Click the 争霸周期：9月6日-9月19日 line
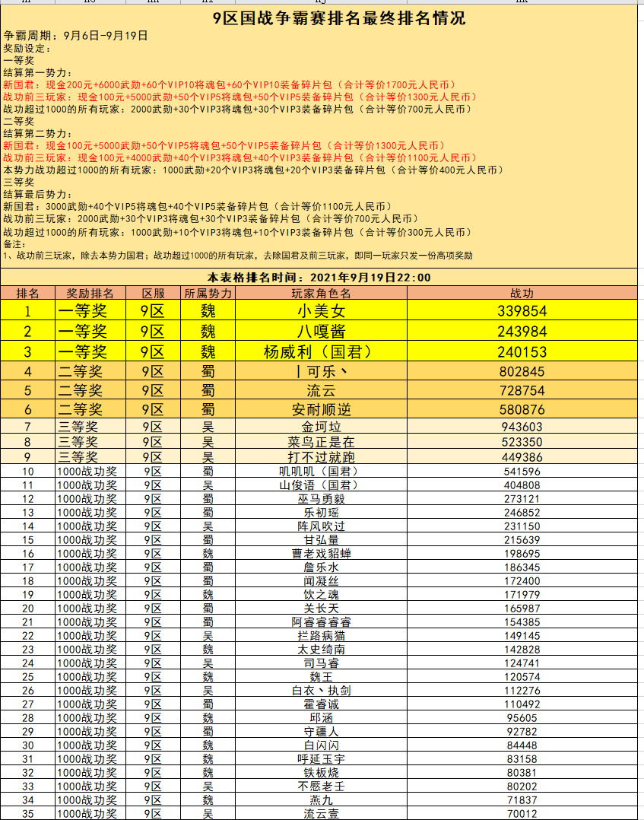 point(75,36)
